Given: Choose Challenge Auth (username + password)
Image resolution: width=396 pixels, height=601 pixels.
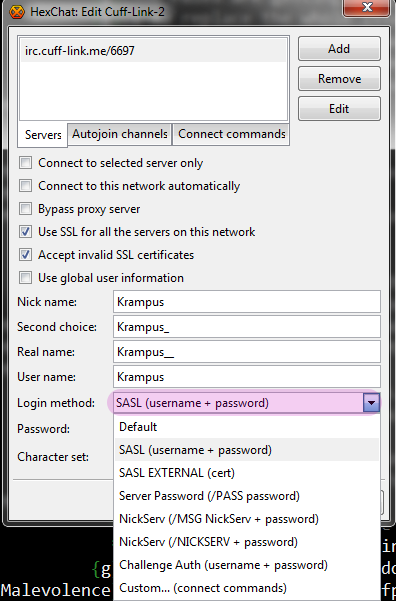Looking at the screenshot, I should (247, 565).
